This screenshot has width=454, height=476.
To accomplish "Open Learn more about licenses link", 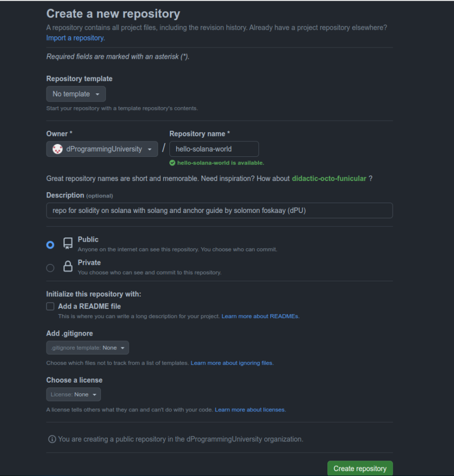I will pyautogui.click(x=249, y=409).
